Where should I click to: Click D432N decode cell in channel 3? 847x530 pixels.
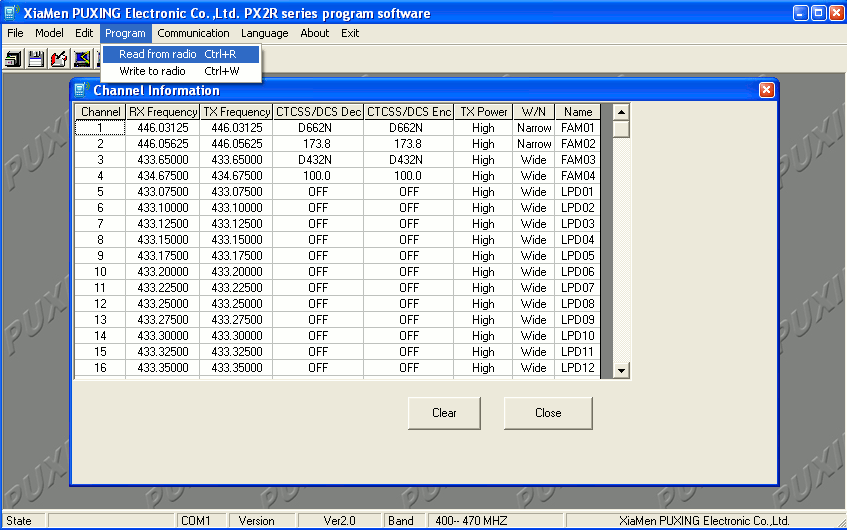(318, 160)
